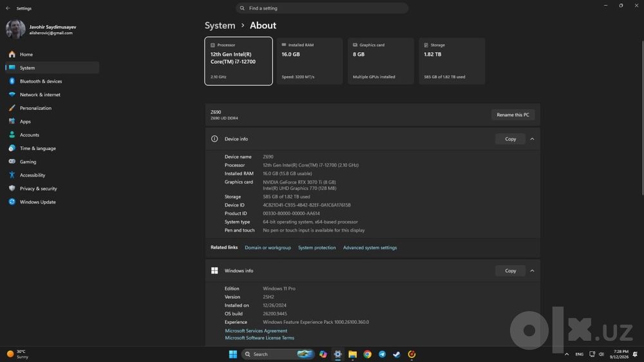644x362 pixels.
Task: Open the weather widget showing 30°C Sunny
Action: (x=17, y=354)
